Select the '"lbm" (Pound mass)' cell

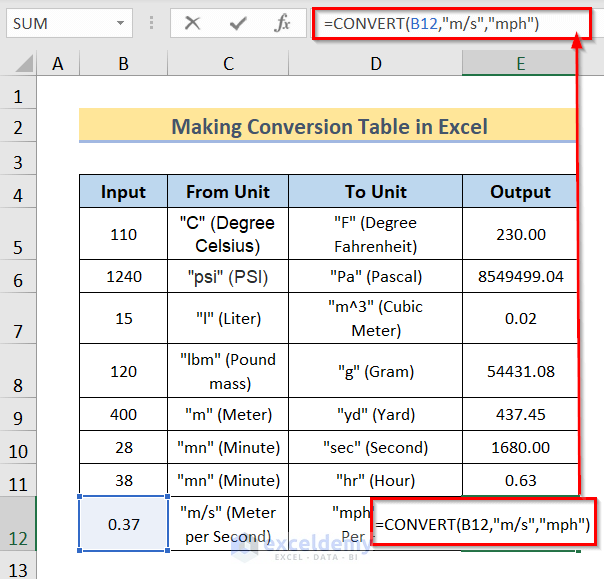(228, 371)
